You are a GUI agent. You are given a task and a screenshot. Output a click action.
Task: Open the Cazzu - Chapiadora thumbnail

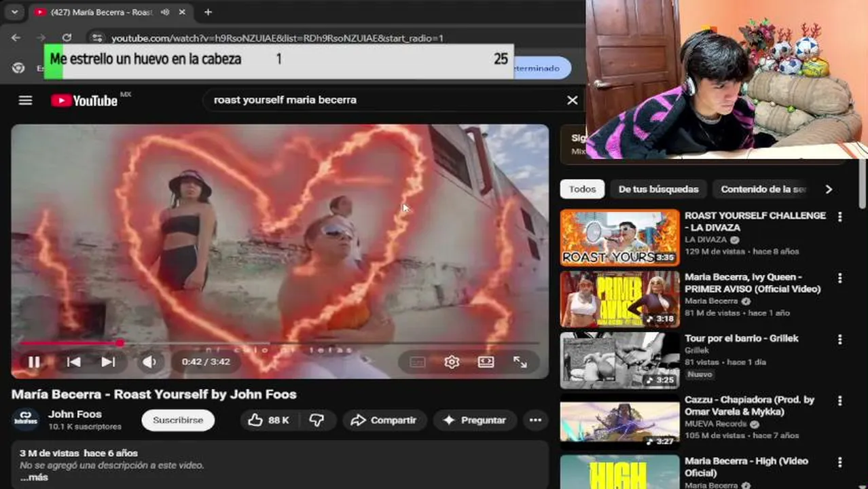click(619, 422)
